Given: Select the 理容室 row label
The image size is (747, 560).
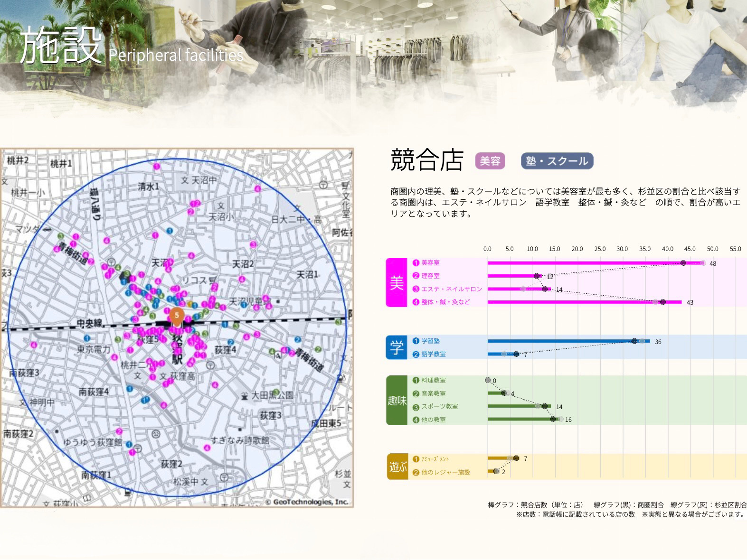Looking at the screenshot, I should coord(430,276).
